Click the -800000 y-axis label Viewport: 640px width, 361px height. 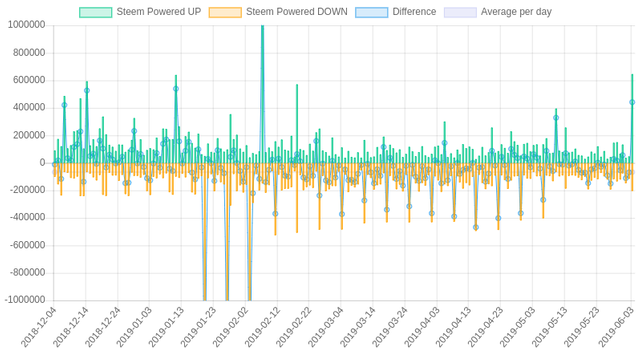click(x=27, y=273)
